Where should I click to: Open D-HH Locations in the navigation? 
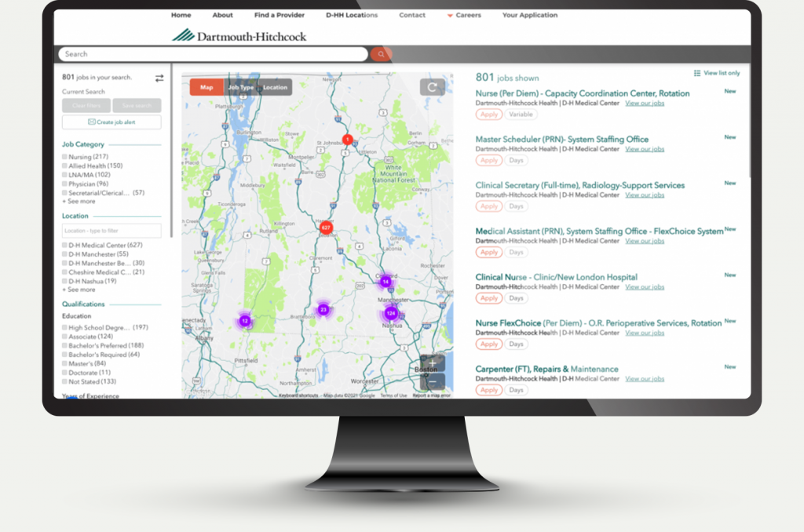pos(352,16)
